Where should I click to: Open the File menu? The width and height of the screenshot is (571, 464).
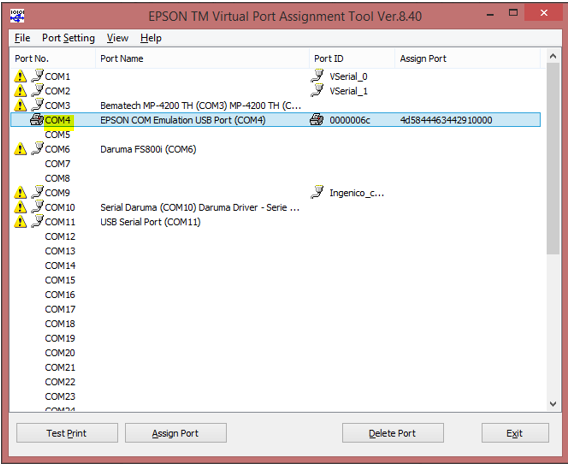[x=22, y=38]
